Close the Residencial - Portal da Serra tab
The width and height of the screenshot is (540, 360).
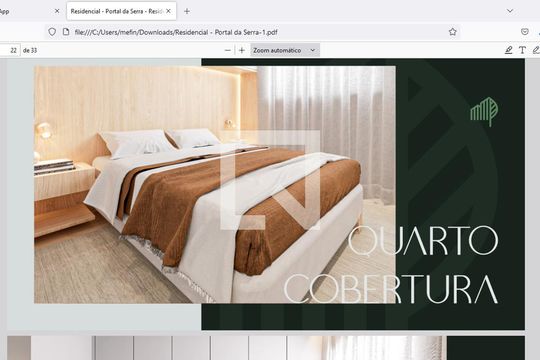168,11
